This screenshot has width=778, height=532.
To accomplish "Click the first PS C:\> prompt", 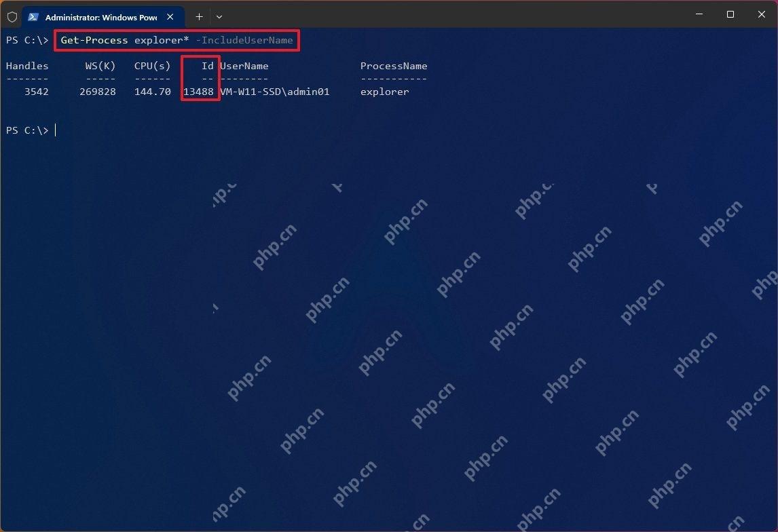I will [27, 40].
